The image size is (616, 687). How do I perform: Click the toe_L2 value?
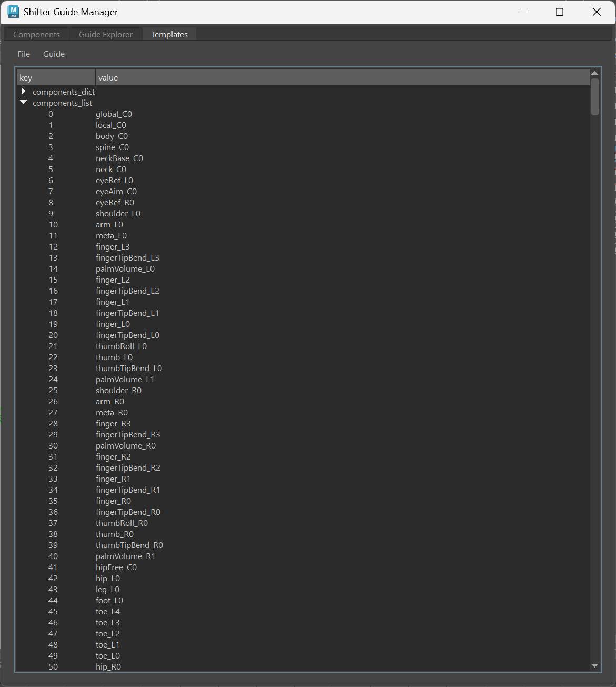(108, 633)
